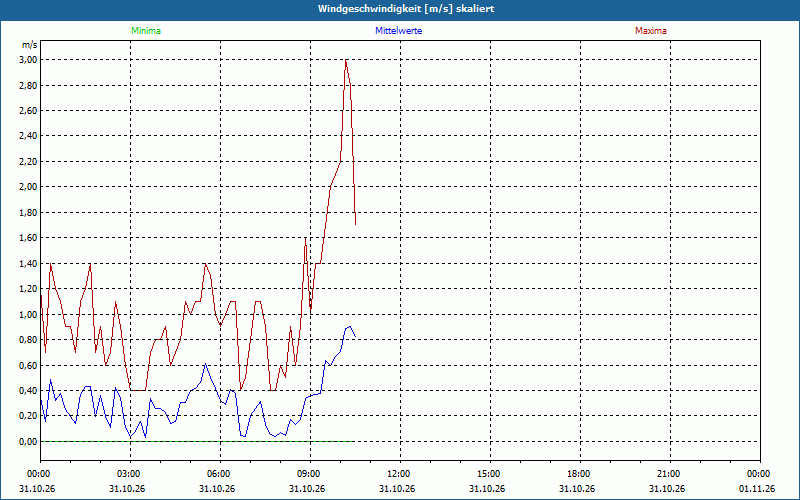Viewport: 800px width, 500px height.
Task: Click the chart title Windgeschwindigkeit [m/s] skaliert
Action: (406, 9)
